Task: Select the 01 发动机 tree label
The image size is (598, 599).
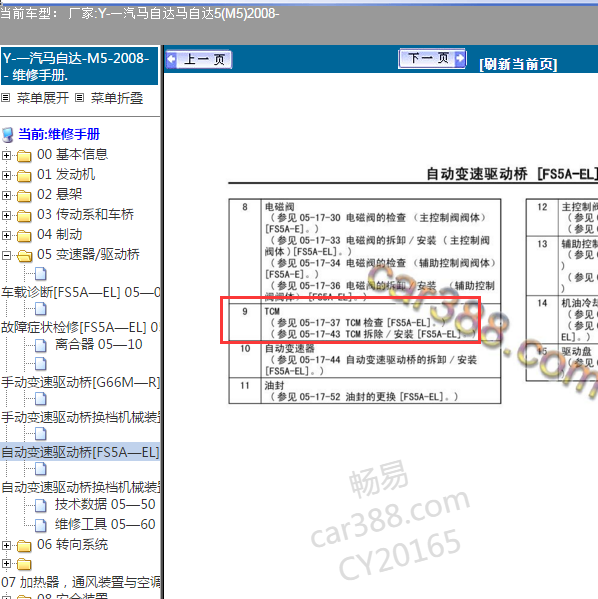Action: [66, 174]
